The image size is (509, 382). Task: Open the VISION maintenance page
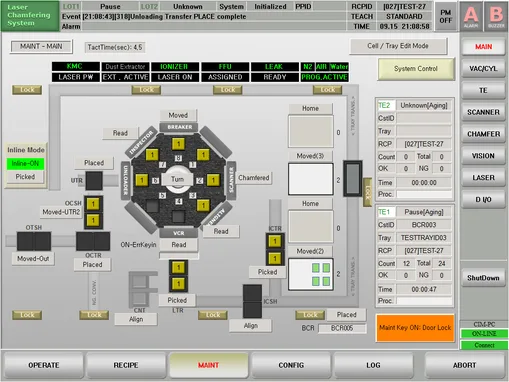483,156
